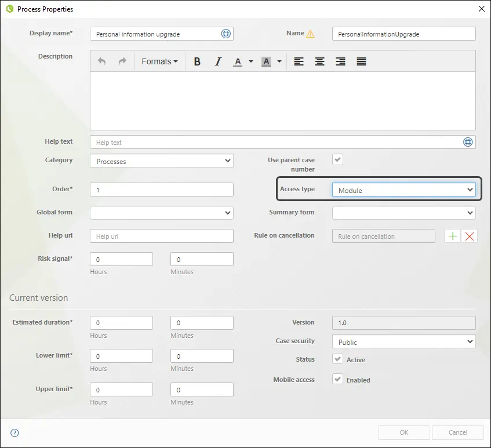The height and width of the screenshot is (448, 491).
Task: Click the Version field showing 1.0
Action: click(x=404, y=323)
